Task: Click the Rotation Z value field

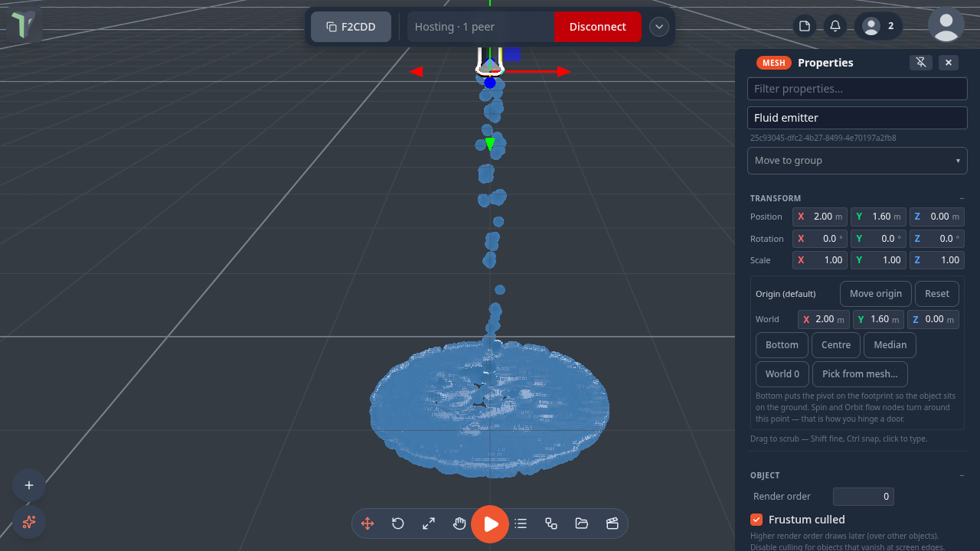Action: click(936, 239)
